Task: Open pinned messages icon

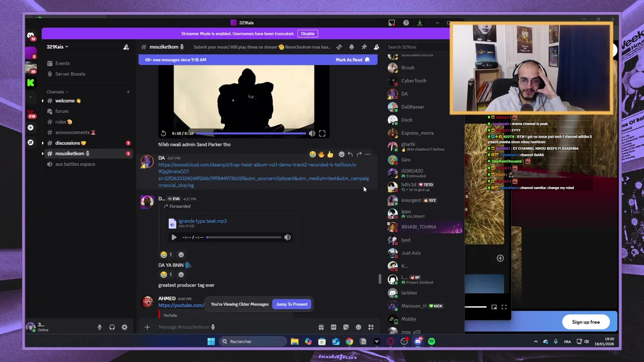Action: click(x=364, y=47)
